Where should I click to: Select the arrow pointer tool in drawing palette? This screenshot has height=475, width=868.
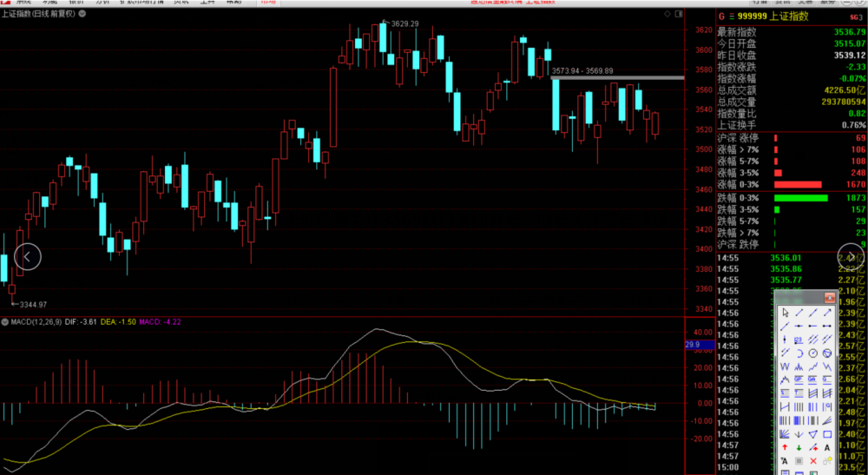pos(785,313)
